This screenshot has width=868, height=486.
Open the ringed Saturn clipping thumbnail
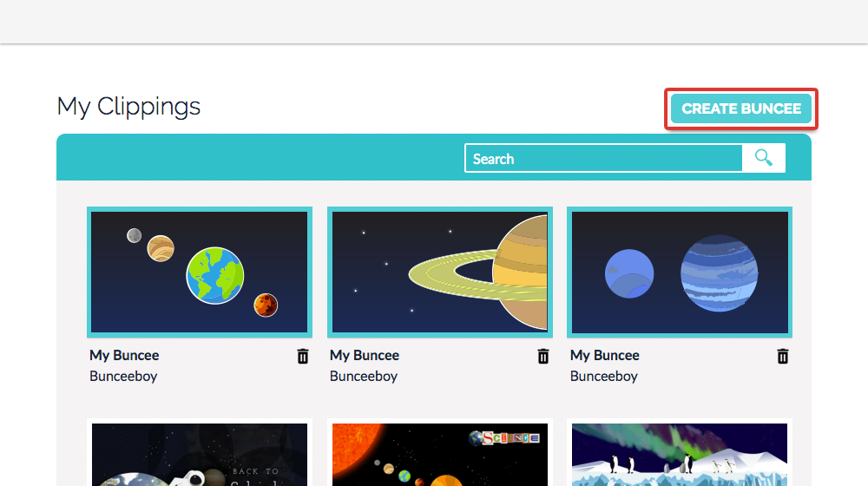439,273
